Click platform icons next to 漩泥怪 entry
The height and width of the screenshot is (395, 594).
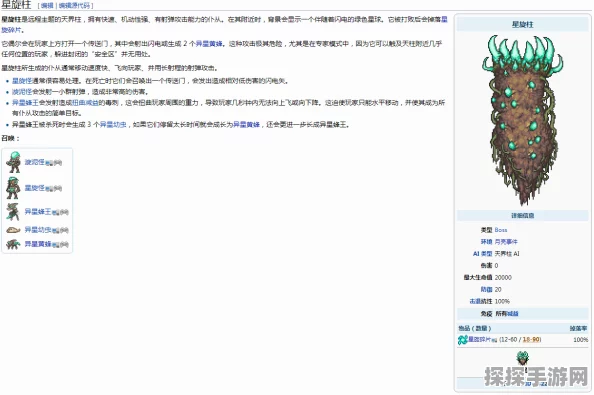click(x=53, y=163)
